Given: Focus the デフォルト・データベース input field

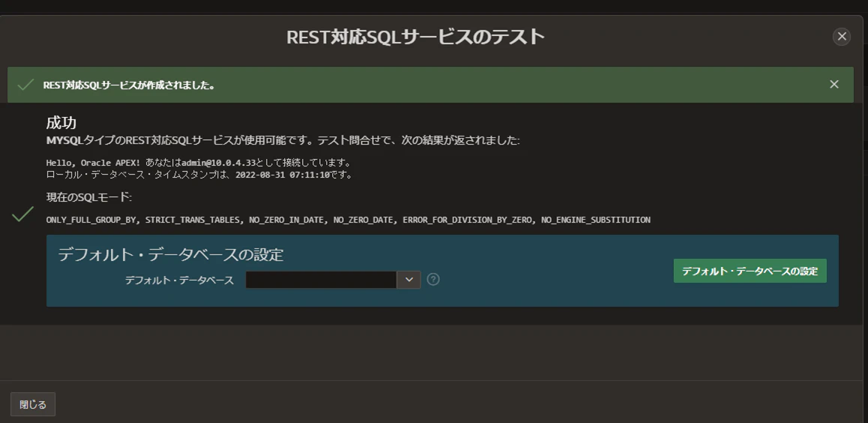Looking at the screenshot, I should pos(321,280).
